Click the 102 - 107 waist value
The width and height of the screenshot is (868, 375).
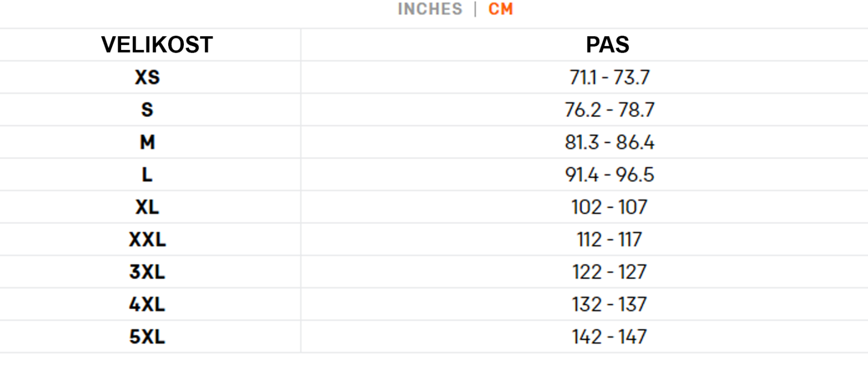(x=609, y=207)
